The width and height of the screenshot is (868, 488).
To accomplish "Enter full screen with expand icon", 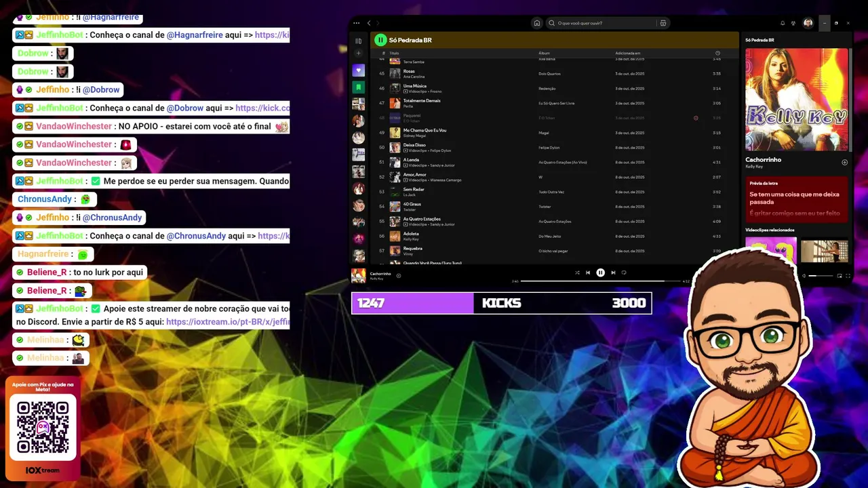I will (848, 276).
